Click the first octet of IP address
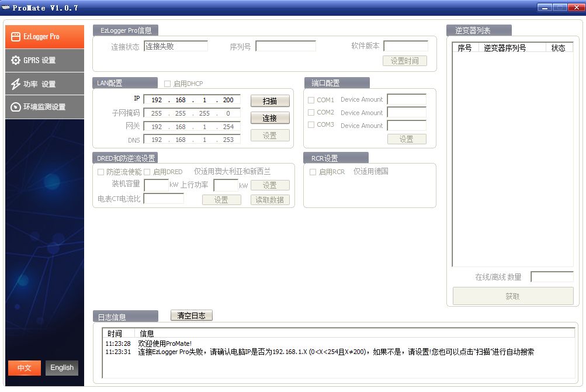Viewport: 586px width, 392px height. point(156,100)
